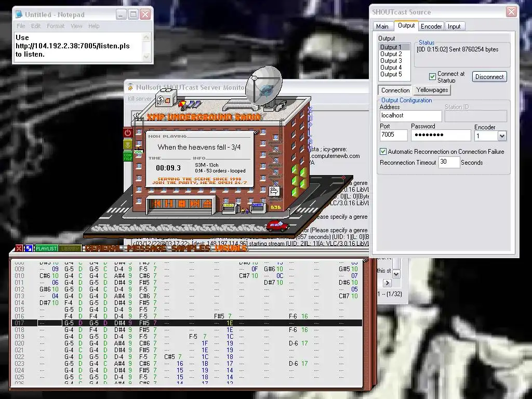Open Notepad Format menu
Image resolution: width=532 pixels, height=399 pixels.
55,26
